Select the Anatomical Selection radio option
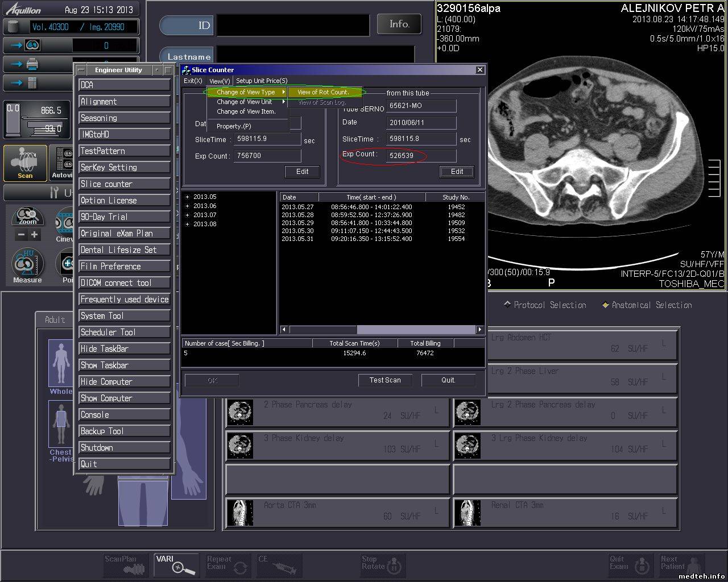 (x=606, y=305)
